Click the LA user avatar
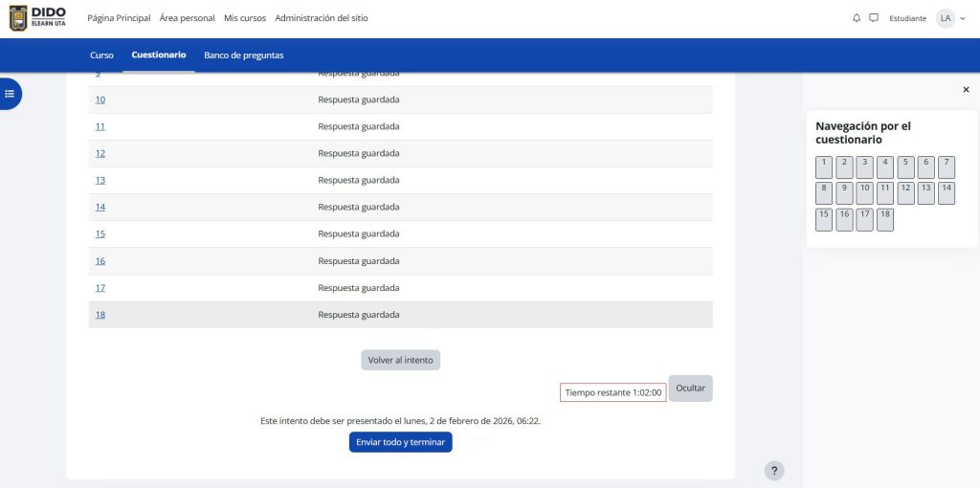The height and width of the screenshot is (488, 980). point(945,18)
